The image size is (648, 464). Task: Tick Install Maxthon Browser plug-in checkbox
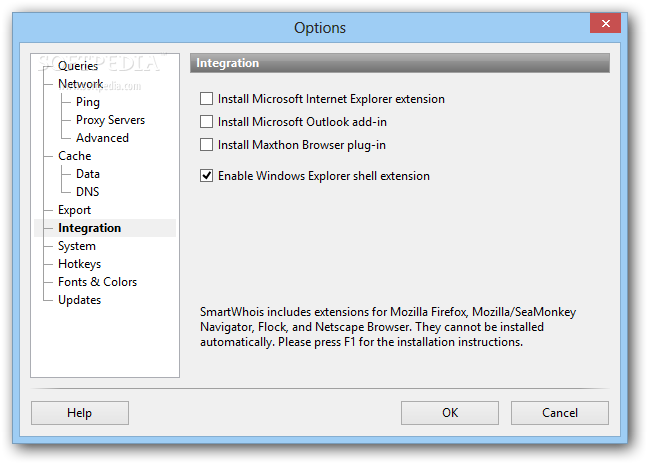206,145
